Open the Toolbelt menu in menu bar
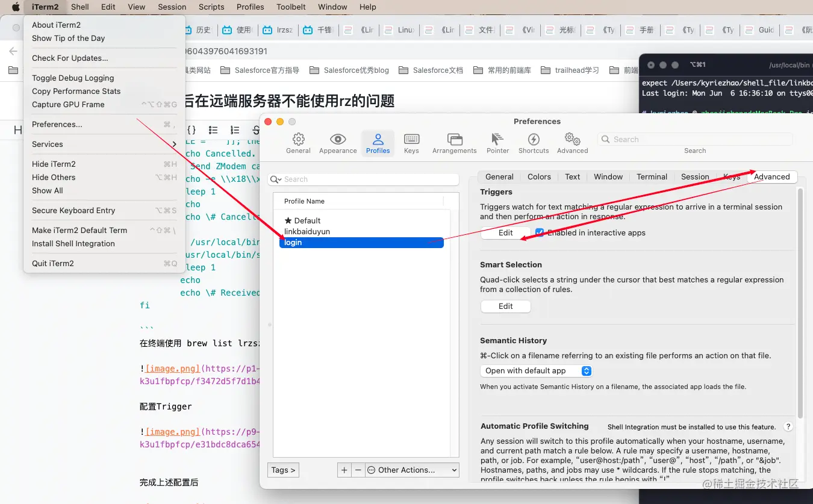 (x=291, y=7)
